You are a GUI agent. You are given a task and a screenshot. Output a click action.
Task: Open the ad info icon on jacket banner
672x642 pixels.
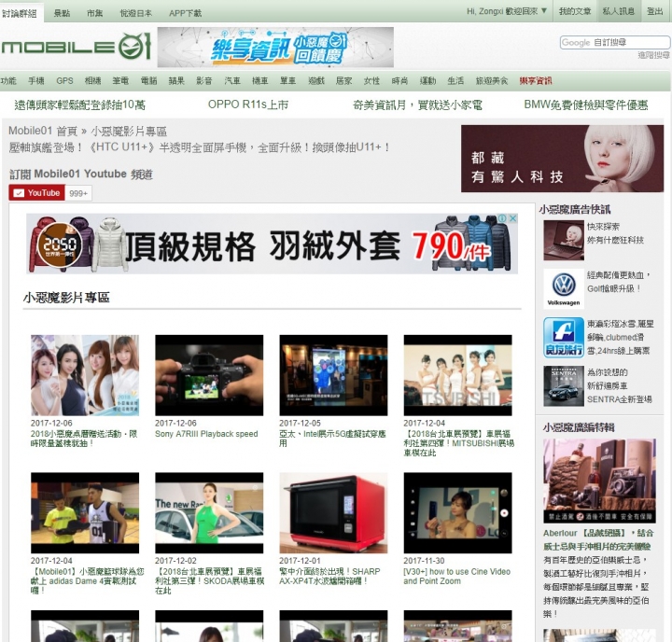point(503,218)
